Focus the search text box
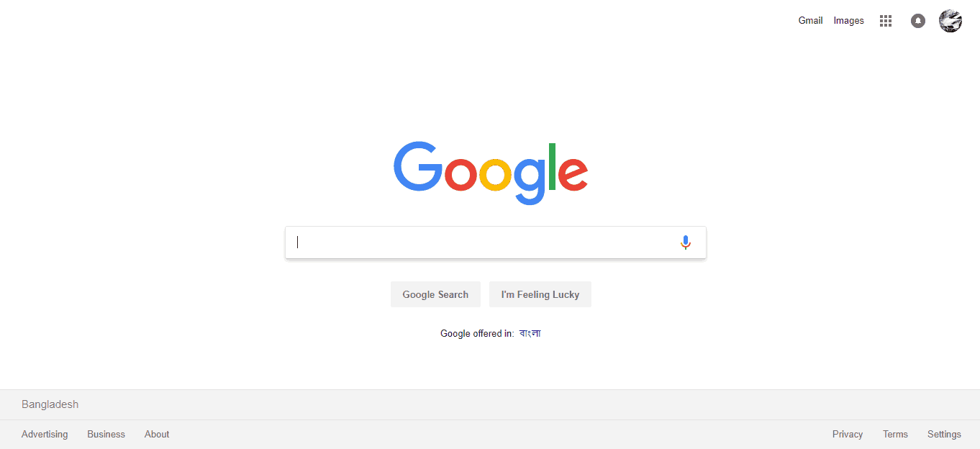Viewport: 980px width, 449px height. click(x=482, y=242)
